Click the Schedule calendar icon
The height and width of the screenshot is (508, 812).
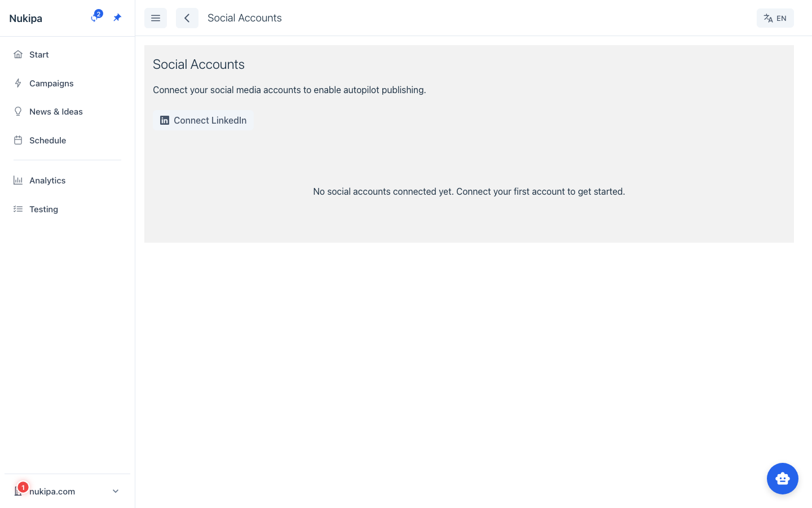point(18,140)
